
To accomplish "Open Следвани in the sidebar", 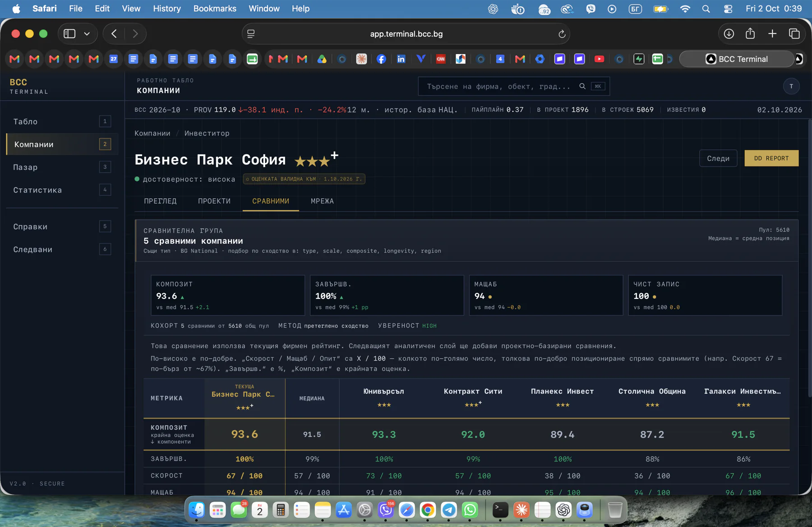I will click(62, 249).
